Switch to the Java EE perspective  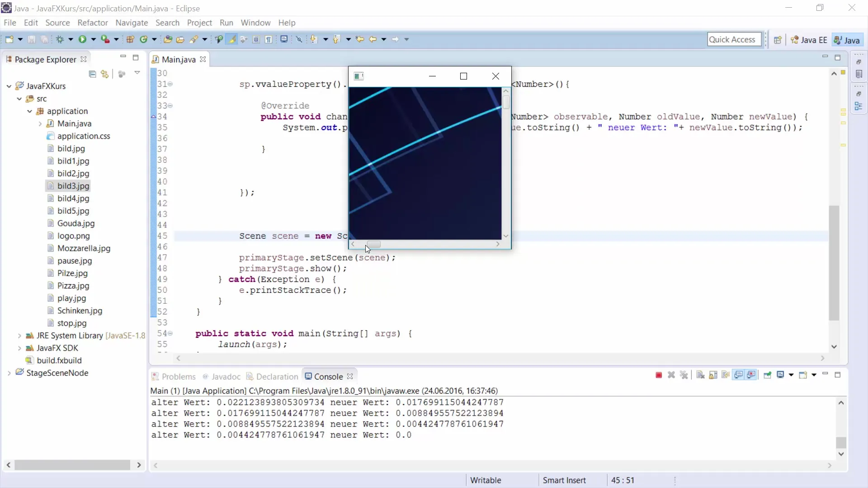[x=809, y=40]
